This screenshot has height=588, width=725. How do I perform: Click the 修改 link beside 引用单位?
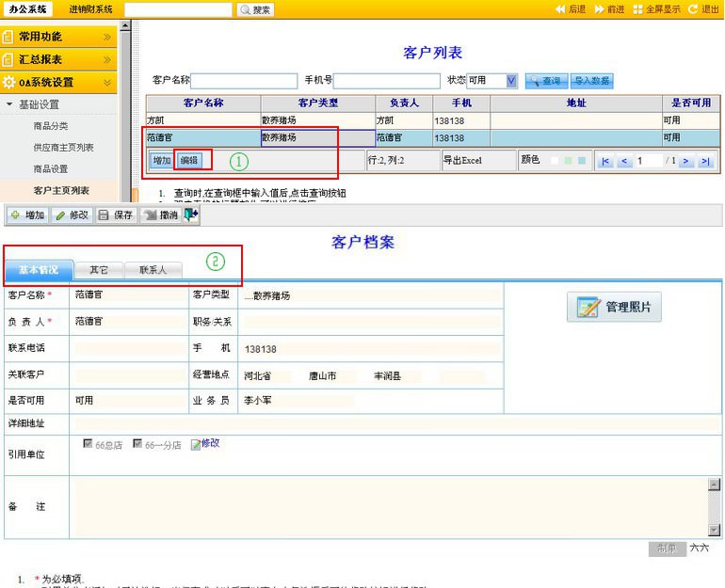point(210,443)
